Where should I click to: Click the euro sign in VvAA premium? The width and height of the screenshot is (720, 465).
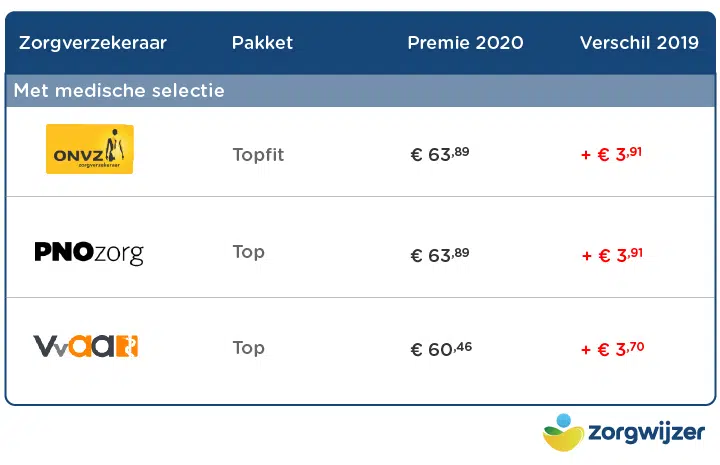coord(416,350)
